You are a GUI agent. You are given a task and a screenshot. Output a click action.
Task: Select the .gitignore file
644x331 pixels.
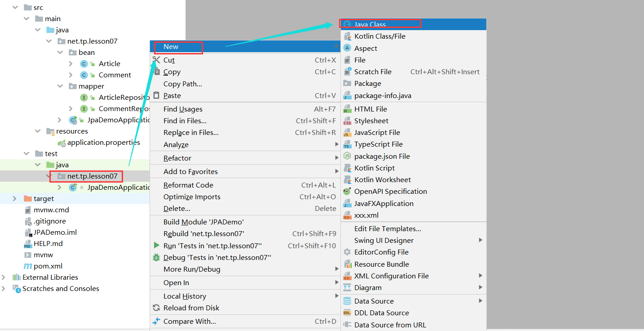pos(49,221)
